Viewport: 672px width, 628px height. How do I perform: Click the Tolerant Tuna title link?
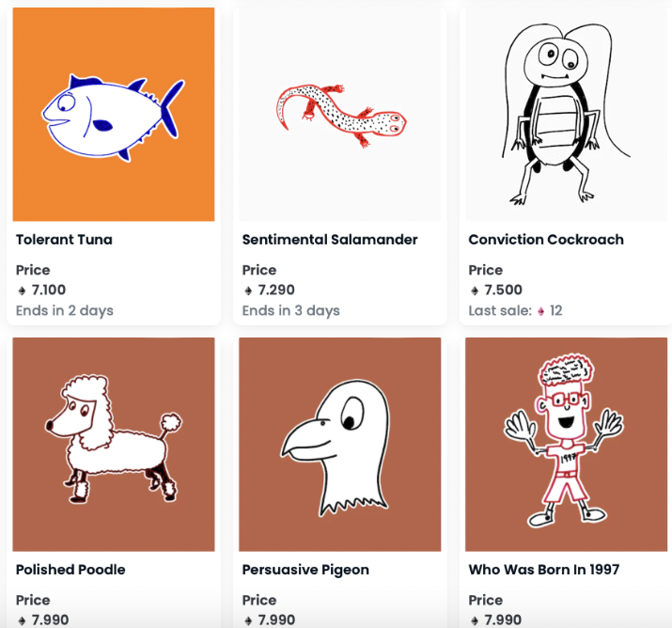point(64,239)
